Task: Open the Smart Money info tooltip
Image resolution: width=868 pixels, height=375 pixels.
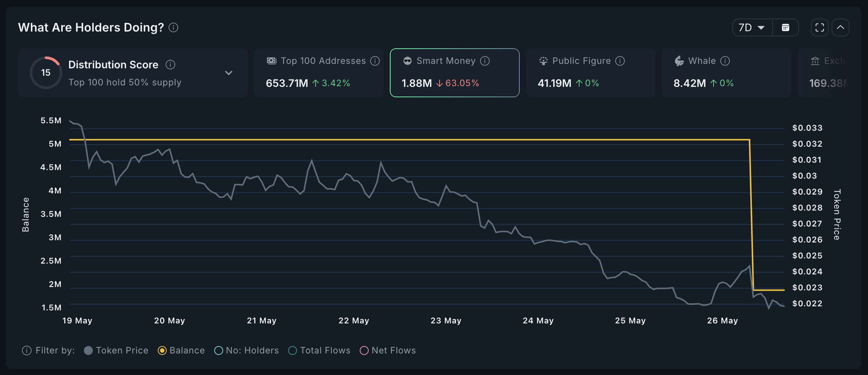Action: click(x=485, y=61)
